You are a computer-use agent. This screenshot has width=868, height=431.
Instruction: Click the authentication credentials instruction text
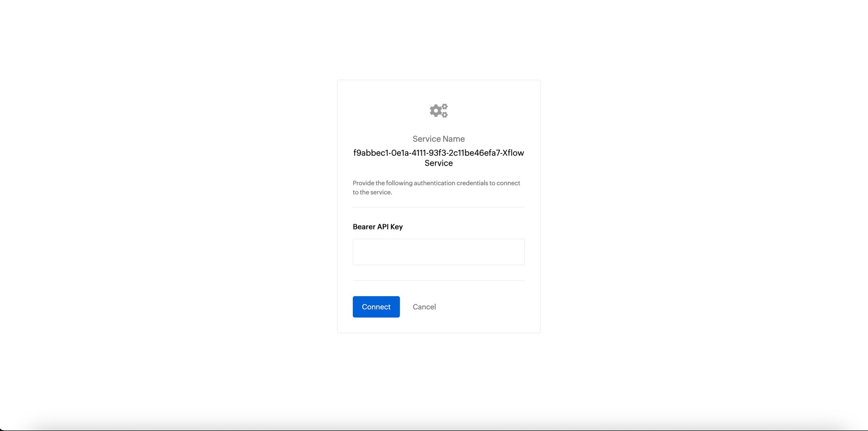coord(437,187)
